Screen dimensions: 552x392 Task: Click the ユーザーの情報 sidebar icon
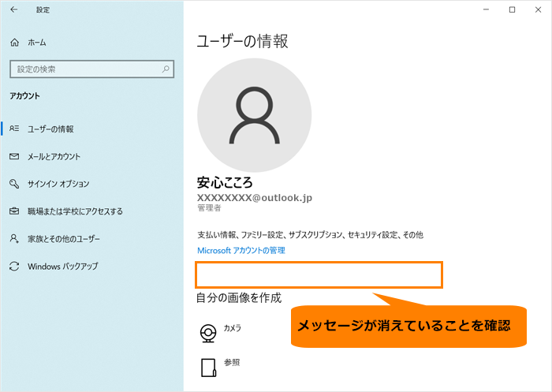click(x=14, y=129)
